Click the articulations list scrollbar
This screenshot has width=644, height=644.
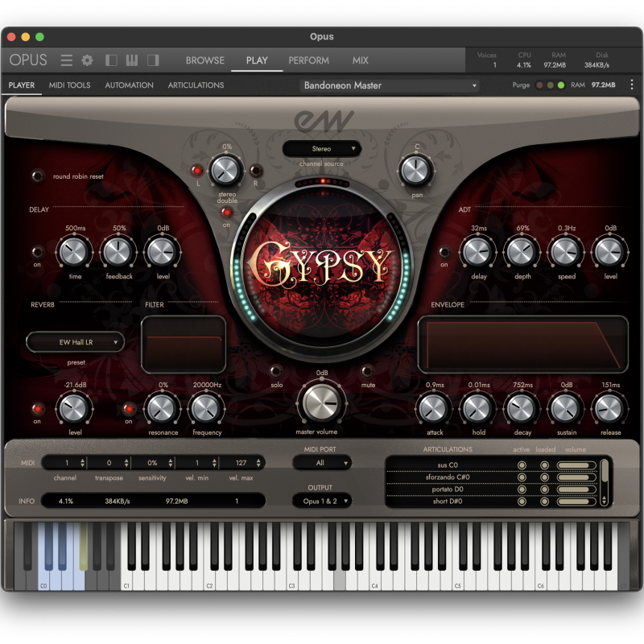coord(604,482)
